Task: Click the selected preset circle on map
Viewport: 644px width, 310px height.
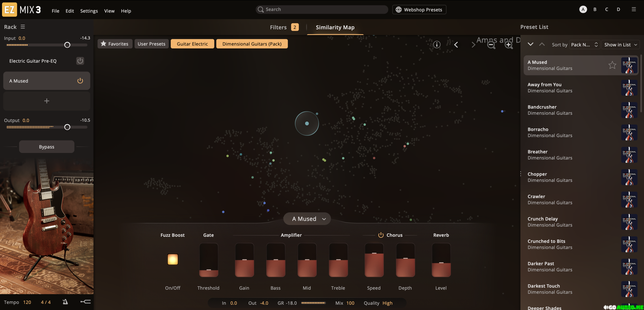Action: click(307, 123)
